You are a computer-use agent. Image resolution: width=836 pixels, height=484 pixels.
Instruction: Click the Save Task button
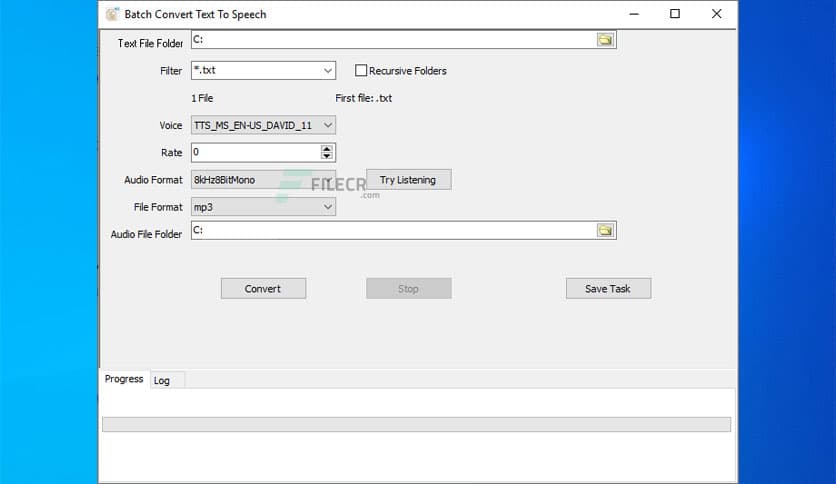tap(608, 288)
